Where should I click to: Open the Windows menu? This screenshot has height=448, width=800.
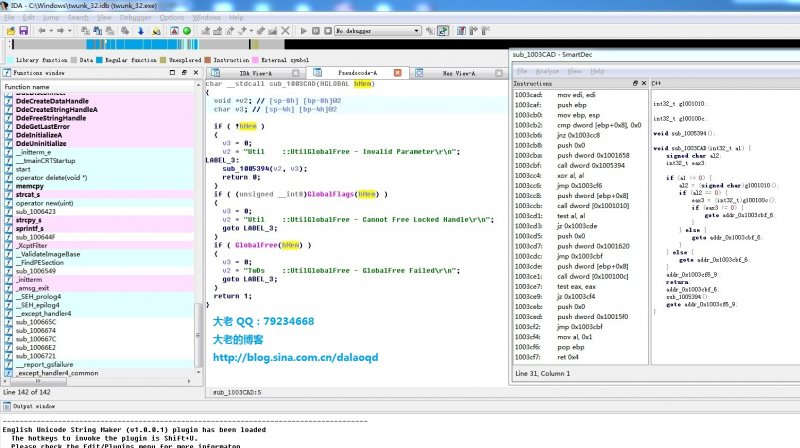(x=207, y=17)
